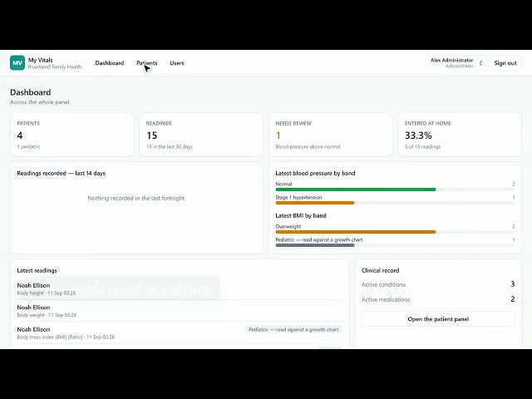The width and height of the screenshot is (532, 399).
Task: Click the Active conditions row
Action: (x=438, y=284)
